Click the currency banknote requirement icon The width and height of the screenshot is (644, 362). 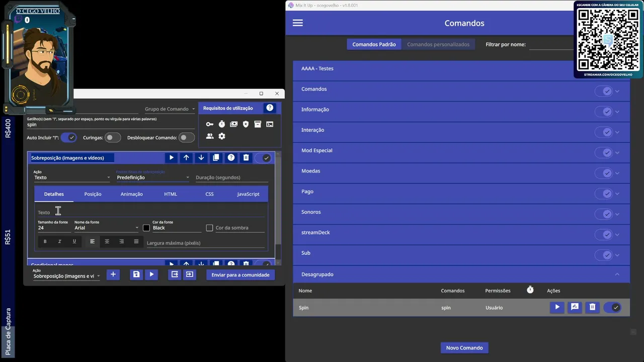tap(234, 124)
